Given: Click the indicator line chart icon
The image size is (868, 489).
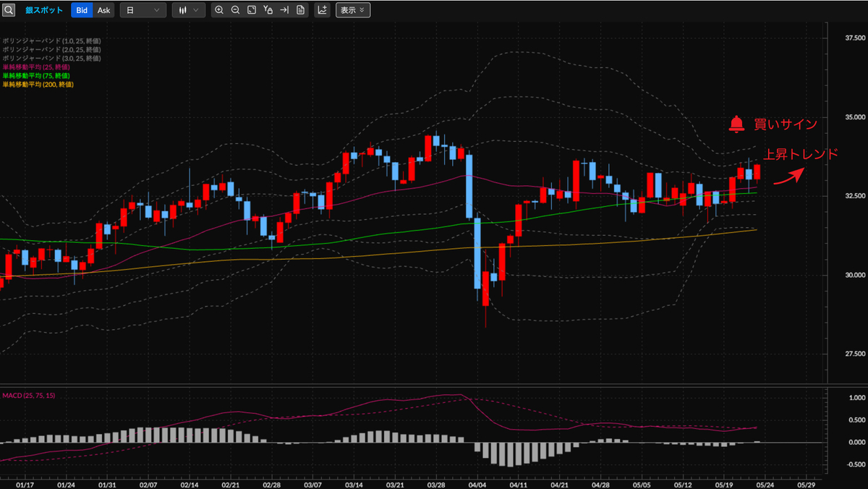Looking at the screenshot, I should [x=320, y=10].
